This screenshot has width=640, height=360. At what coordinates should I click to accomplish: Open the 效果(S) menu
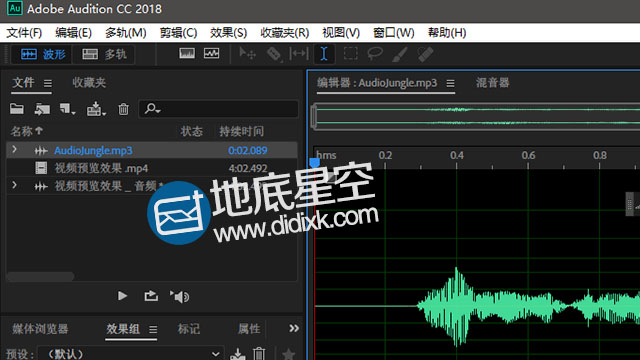tap(229, 33)
